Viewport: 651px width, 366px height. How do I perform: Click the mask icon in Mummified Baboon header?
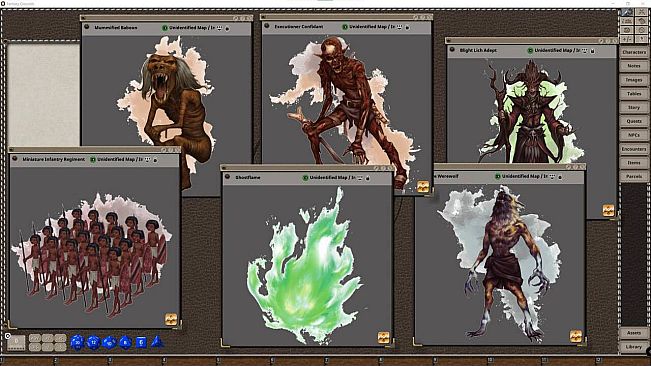(x=220, y=28)
